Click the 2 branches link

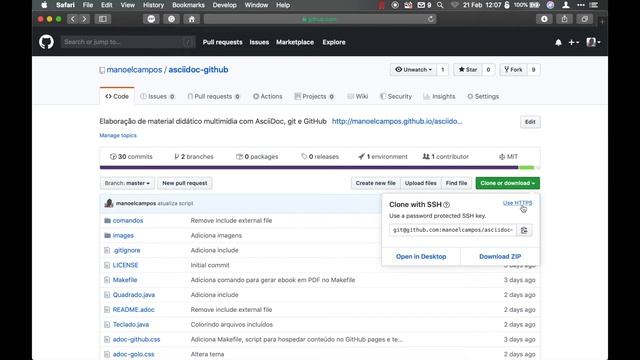193,157
